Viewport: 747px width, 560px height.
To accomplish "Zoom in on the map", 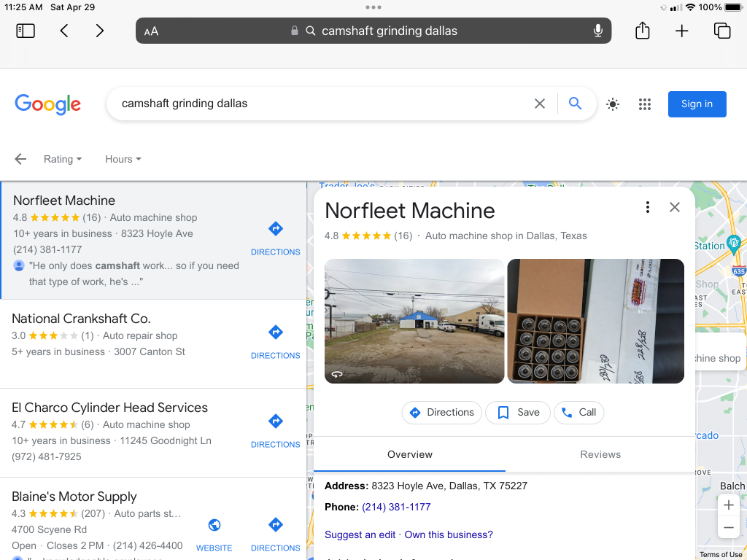I will (728, 505).
